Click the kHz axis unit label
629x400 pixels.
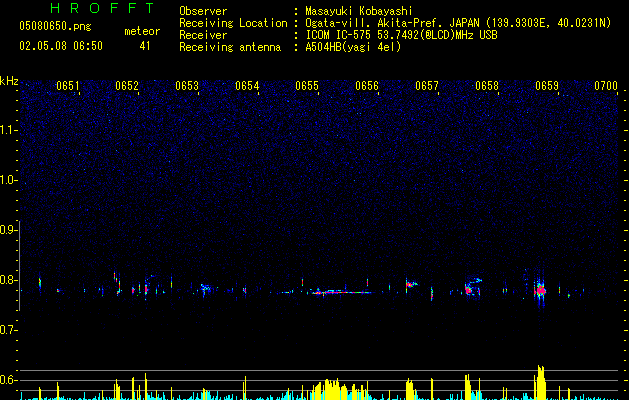[x=9, y=81]
